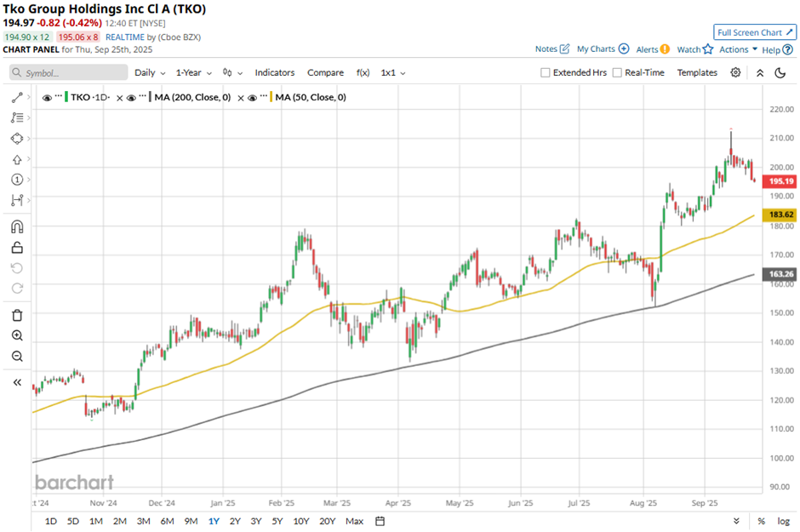Select the trend line drawing tool
Viewport: 800px width, 532px height.
pos(17,97)
